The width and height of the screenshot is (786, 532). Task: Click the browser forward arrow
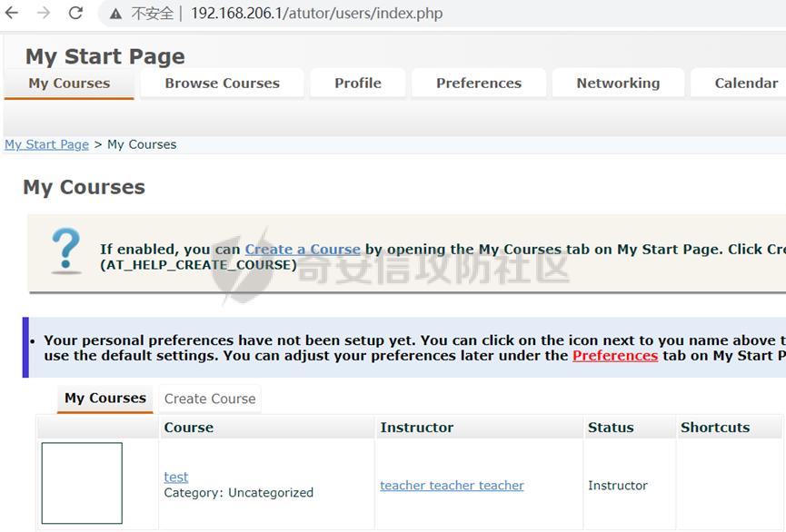click(x=44, y=13)
